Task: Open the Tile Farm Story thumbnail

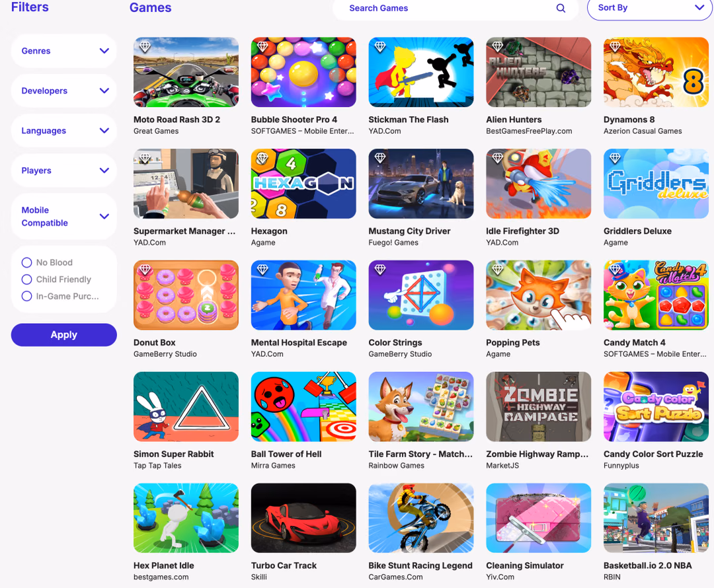Action: coord(421,407)
